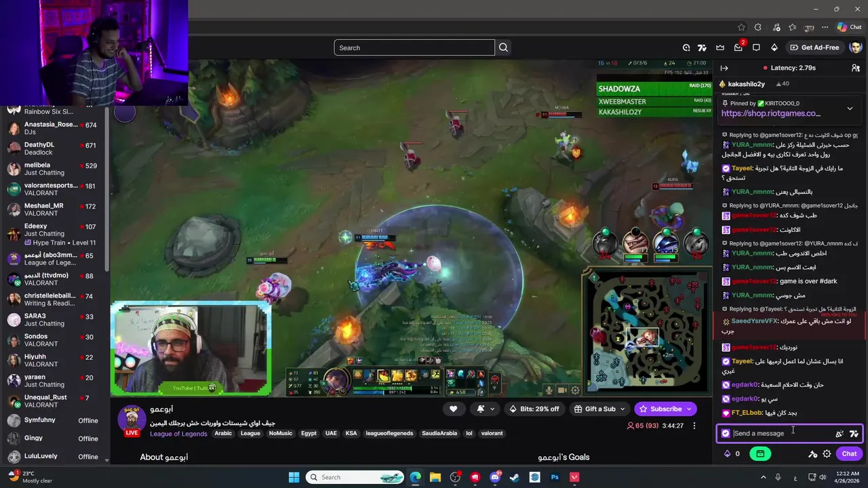Open Anastasia_Rose channel in sidebar
Screen dimensions: 868x488
[54, 128]
